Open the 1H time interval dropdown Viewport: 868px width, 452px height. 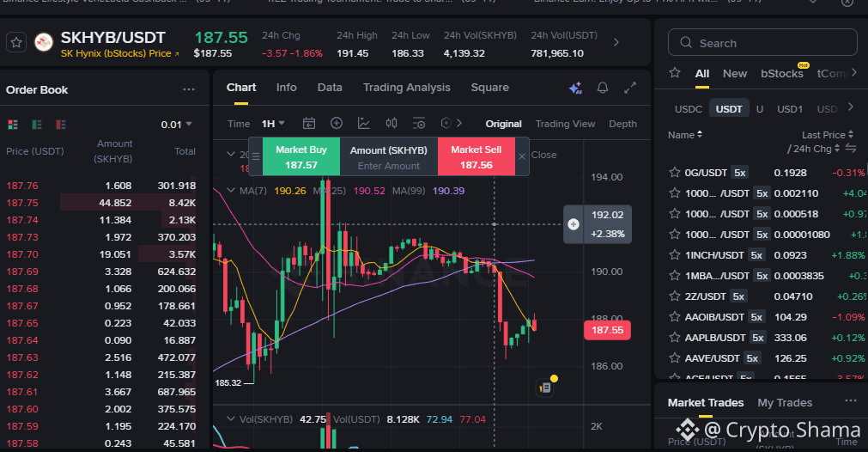pyautogui.click(x=273, y=124)
